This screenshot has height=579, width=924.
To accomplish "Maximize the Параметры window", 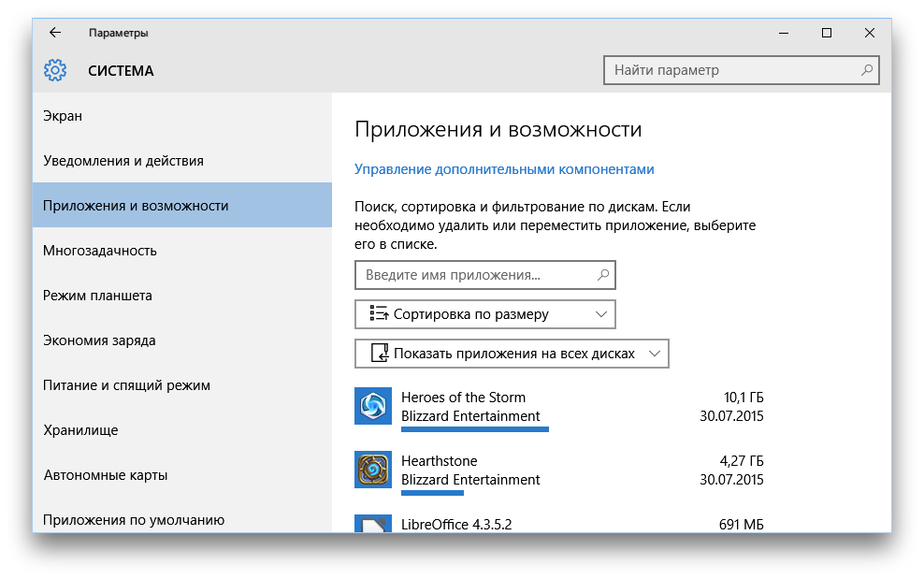I will coord(826,33).
